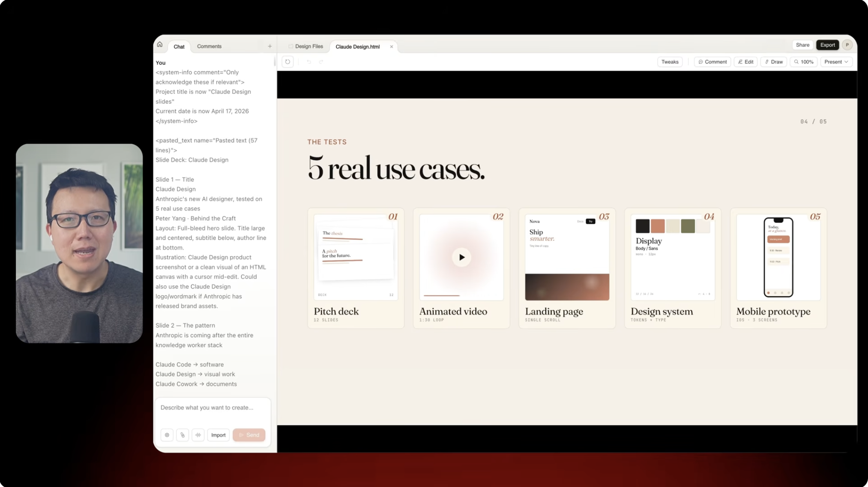Click the 'Pitch deck' card title

[x=336, y=312]
